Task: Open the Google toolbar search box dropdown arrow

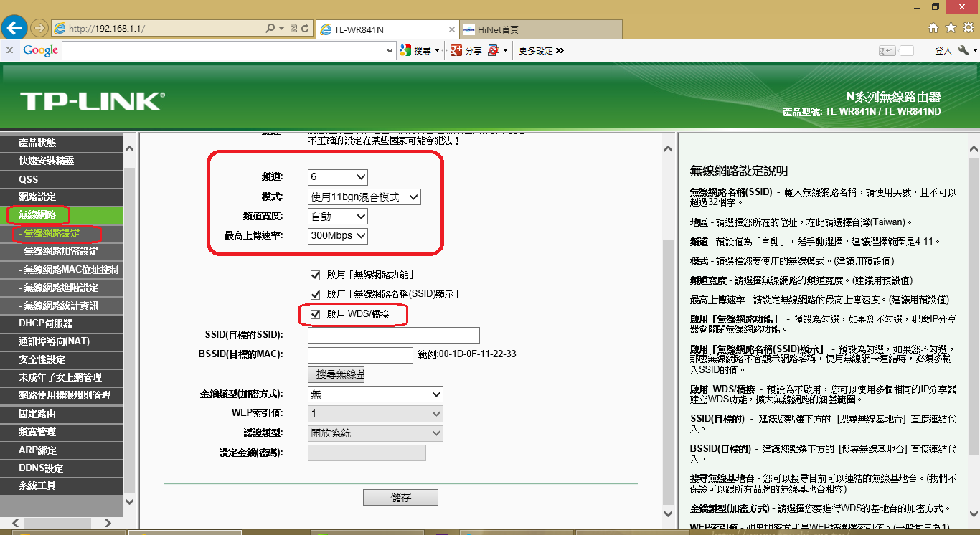Action: [x=391, y=51]
